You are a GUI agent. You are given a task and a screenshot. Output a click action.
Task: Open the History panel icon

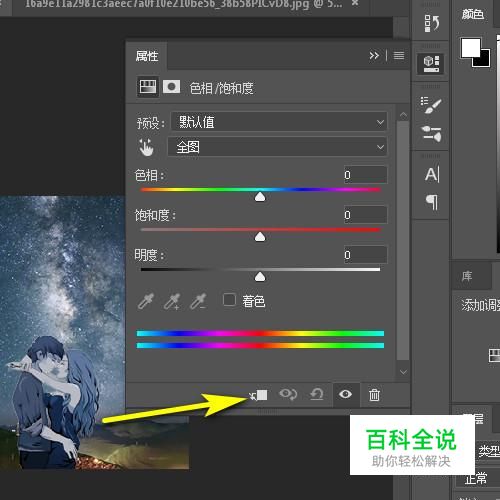[431, 23]
